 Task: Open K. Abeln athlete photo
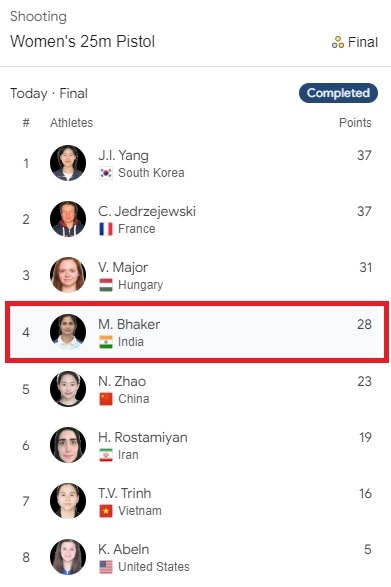[68, 557]
